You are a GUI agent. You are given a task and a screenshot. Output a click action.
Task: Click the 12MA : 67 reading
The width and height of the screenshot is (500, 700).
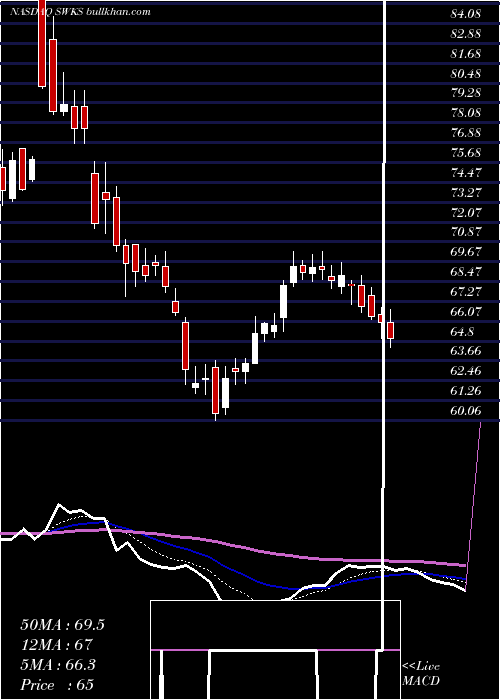coord(56,645)
